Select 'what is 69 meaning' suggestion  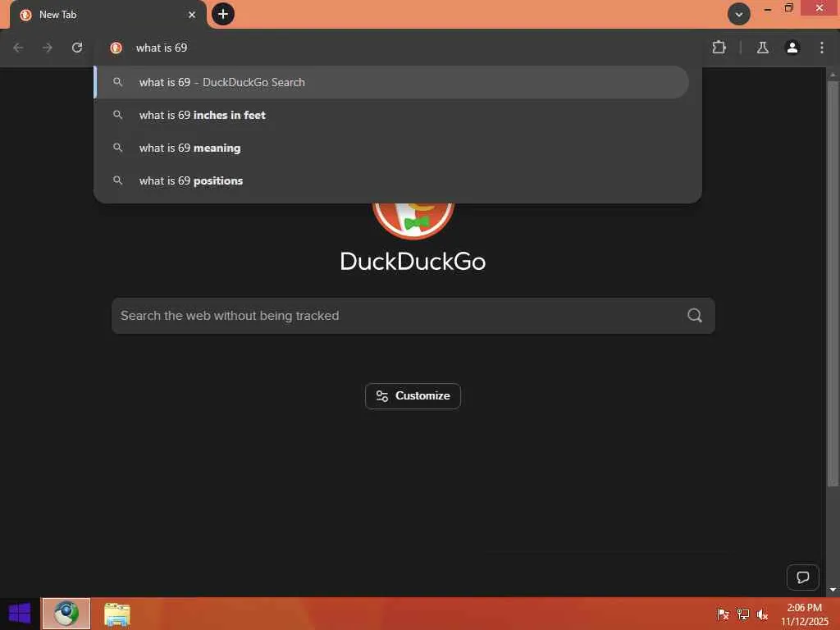click(391, 148)
